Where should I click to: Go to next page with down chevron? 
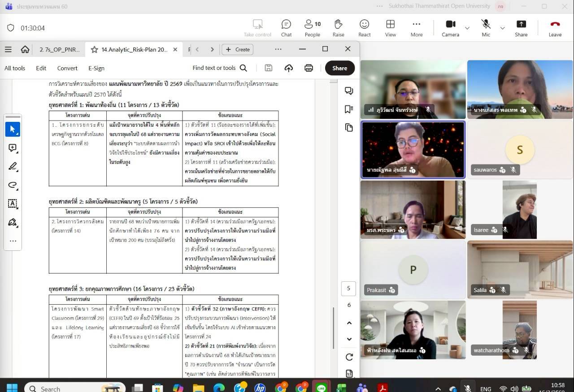349,339
